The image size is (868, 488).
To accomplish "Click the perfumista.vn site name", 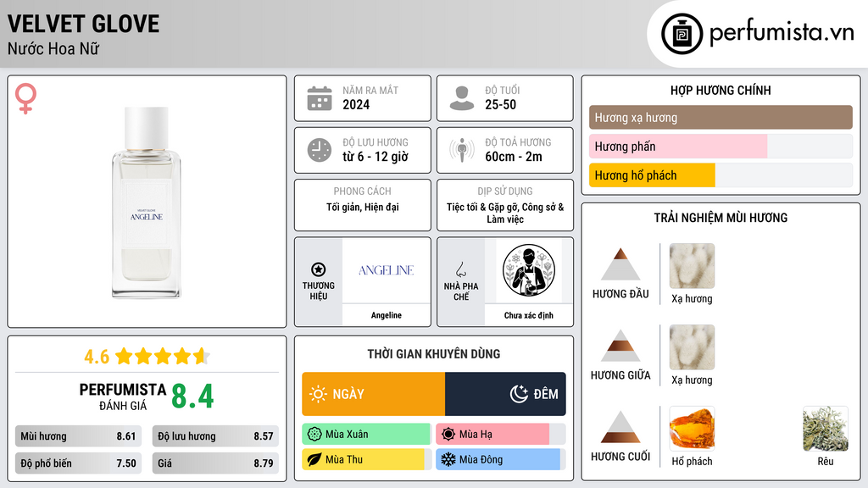I will 782,33.
